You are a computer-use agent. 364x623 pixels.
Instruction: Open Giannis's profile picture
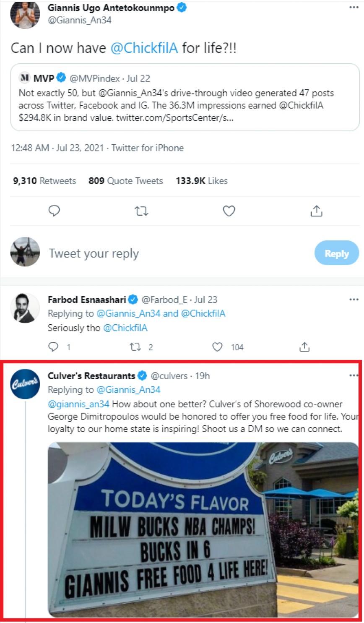(25, 15)
